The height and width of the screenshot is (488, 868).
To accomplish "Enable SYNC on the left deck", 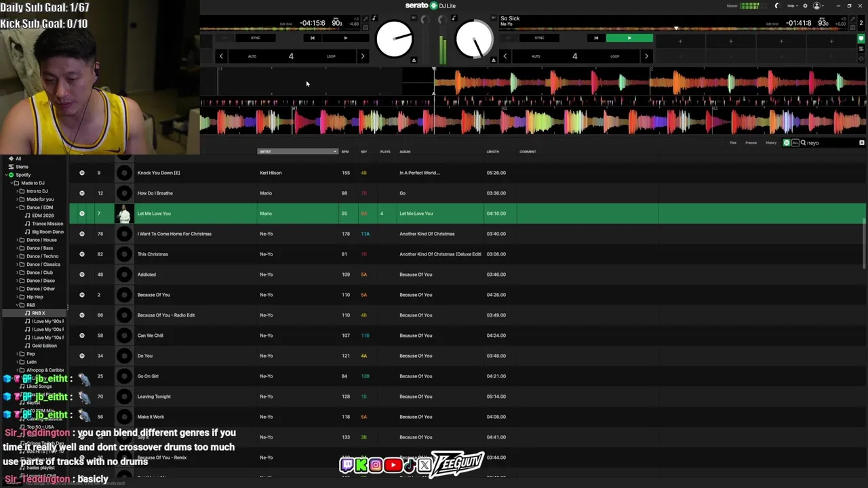I will click(x=256, y=38).
